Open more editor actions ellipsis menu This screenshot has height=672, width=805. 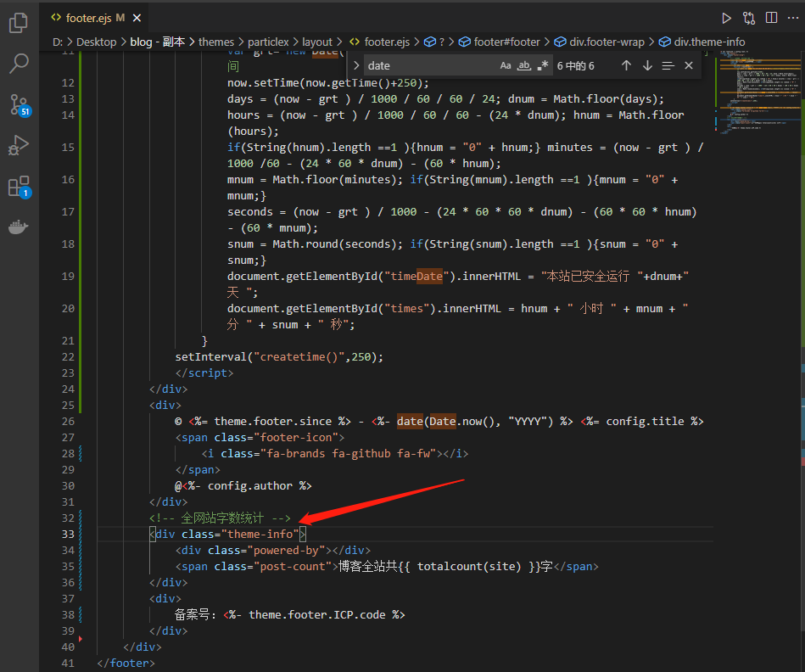tap(793, 18)
